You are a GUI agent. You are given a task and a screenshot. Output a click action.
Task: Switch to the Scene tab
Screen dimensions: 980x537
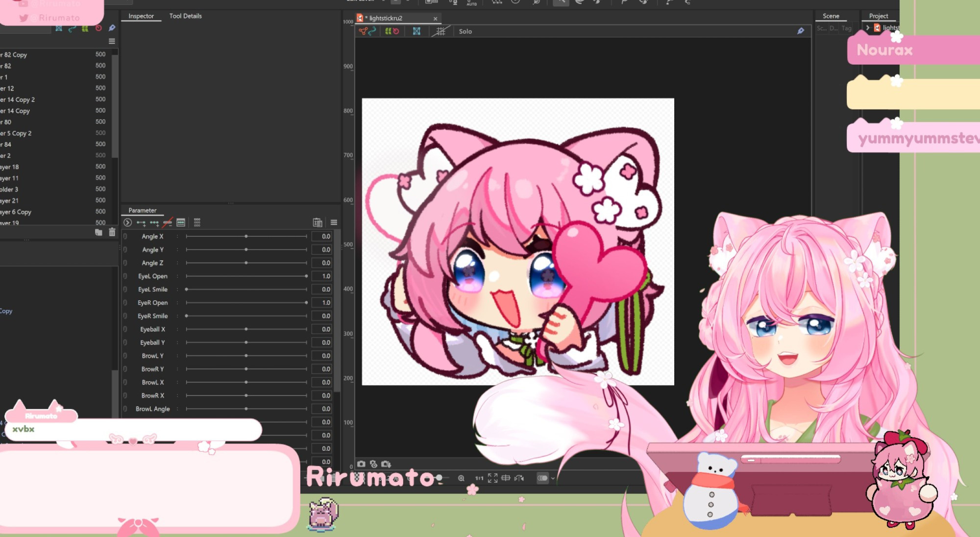click(x=831, y=16)
